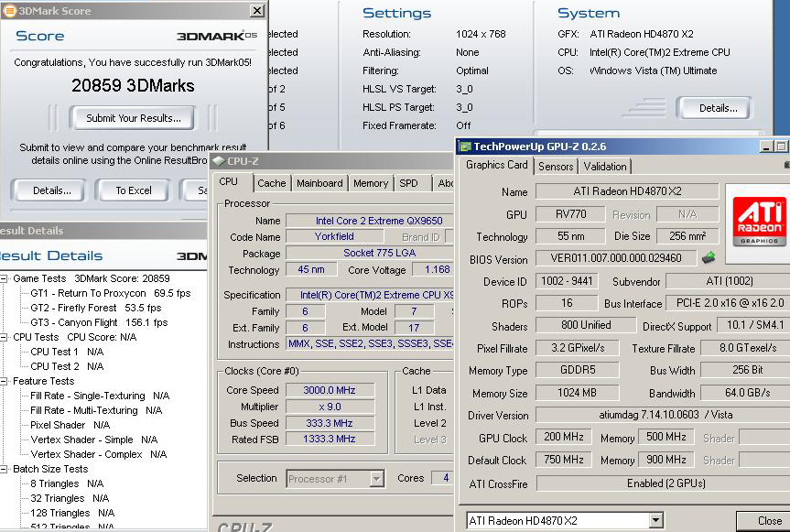Collapse the Feature Tests tree node

[x=4, y=381]
